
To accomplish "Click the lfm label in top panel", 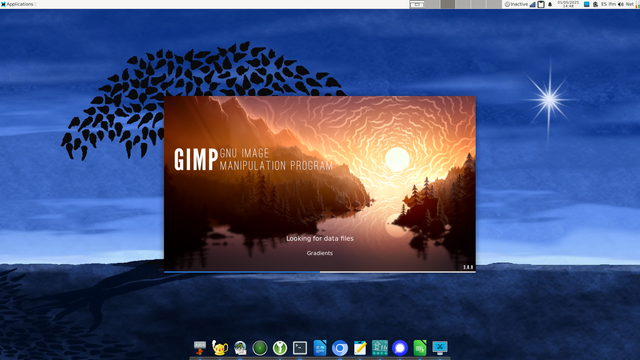I will coord(612,4).
